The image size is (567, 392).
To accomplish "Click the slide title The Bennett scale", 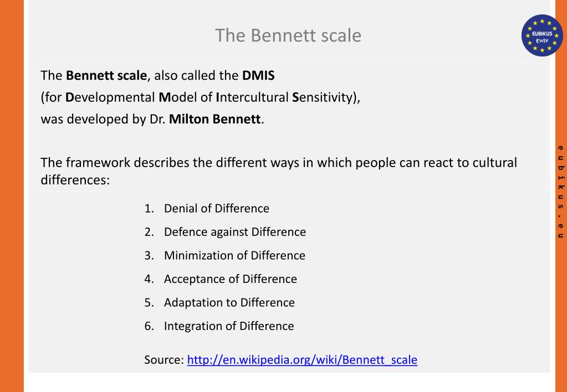I will [288, 35].
